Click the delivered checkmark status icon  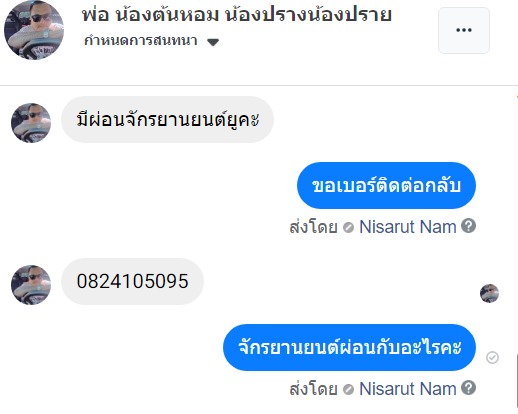(x=492, y=358)
